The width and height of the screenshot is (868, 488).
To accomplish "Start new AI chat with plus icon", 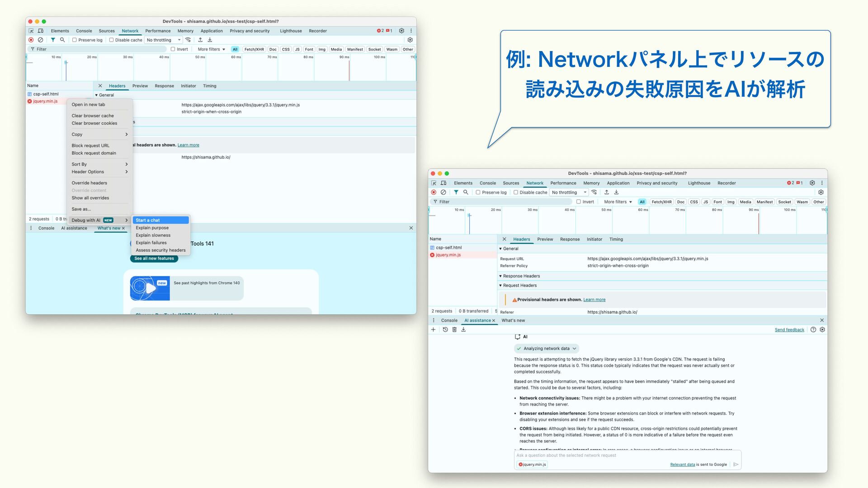I will (x=433, y=330).
